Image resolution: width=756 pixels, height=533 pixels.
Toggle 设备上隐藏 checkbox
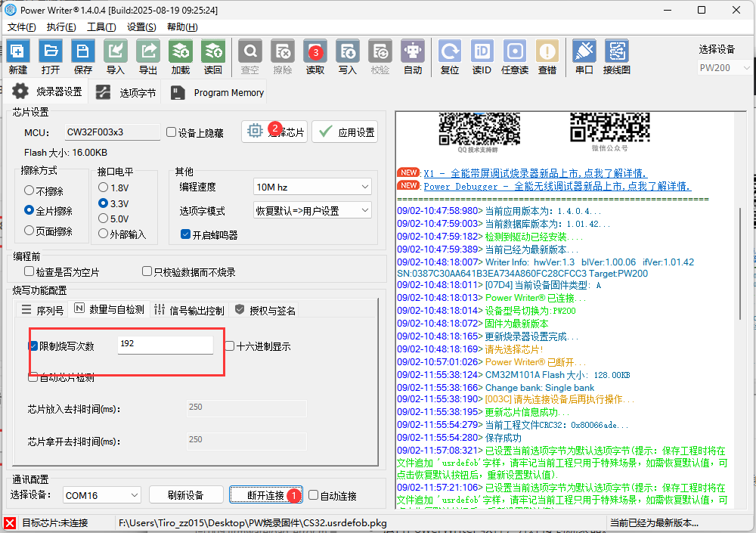coord(171,132)
